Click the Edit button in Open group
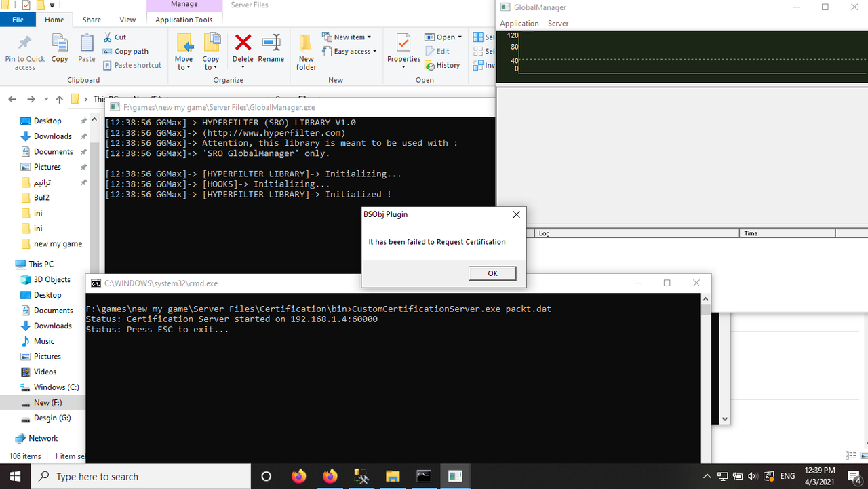This screenshot has height=489, width=868. pos(437,51)
